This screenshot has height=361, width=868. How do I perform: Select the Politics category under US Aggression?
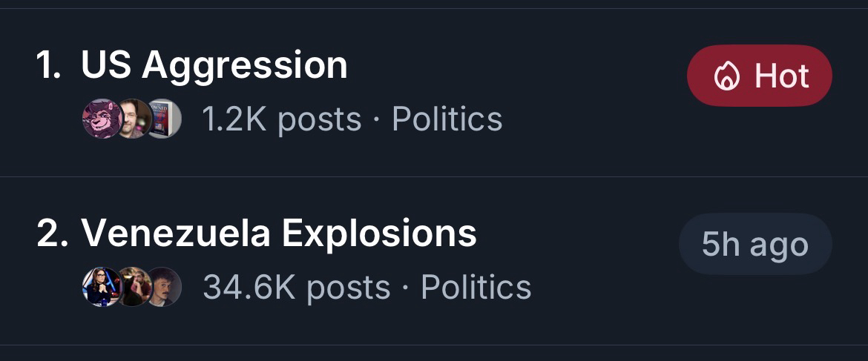pyautogui.click(x=447, y=119)
